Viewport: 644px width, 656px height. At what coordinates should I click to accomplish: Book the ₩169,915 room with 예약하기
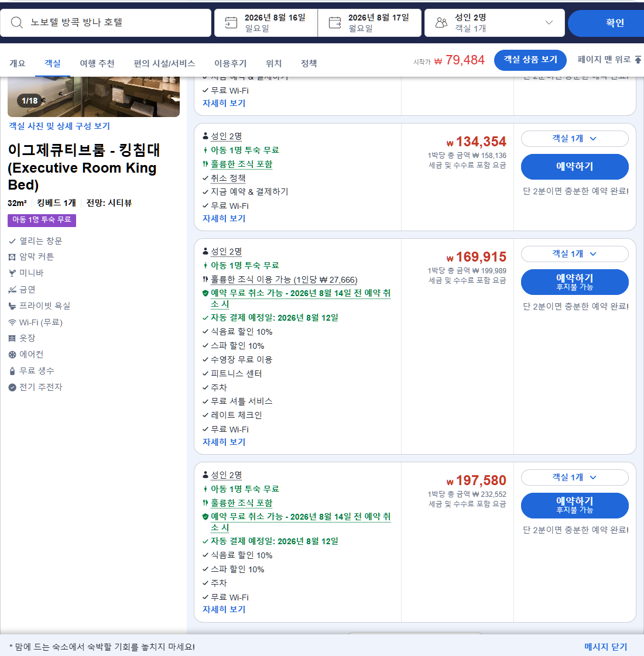click(574, 282)
